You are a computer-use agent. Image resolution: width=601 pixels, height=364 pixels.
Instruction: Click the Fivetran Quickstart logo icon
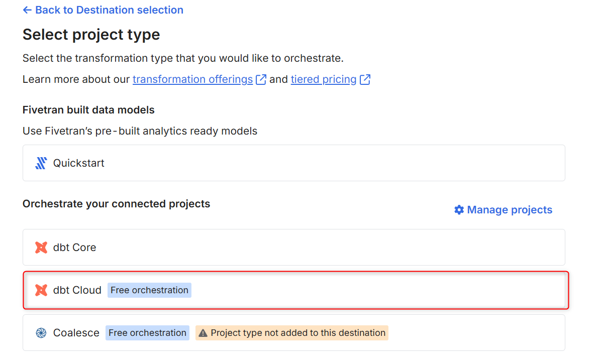pos(41,163)
